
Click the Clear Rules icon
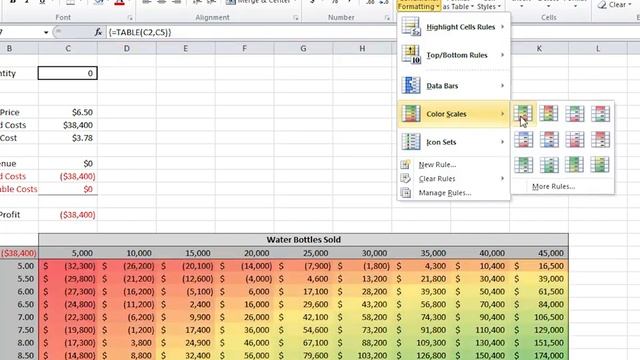405,178
